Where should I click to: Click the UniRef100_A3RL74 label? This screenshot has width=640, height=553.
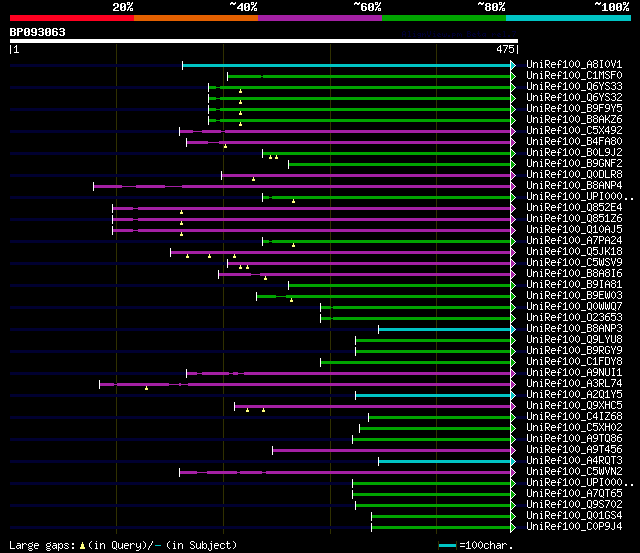574,384
